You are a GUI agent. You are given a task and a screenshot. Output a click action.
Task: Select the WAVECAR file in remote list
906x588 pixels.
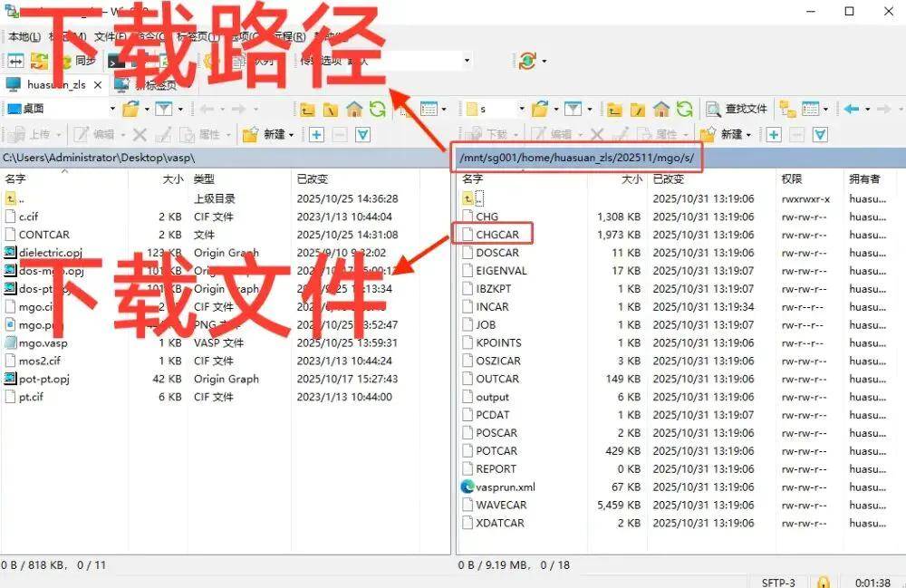pos(500,505)
